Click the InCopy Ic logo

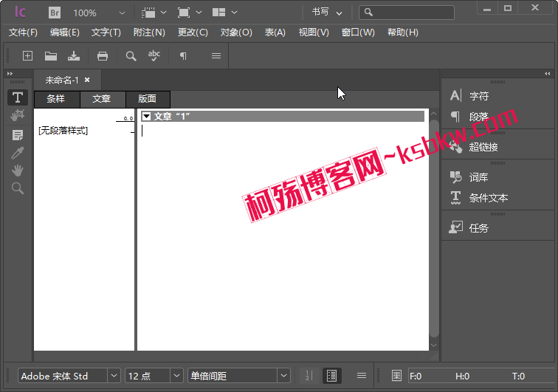tap(20, 13)
